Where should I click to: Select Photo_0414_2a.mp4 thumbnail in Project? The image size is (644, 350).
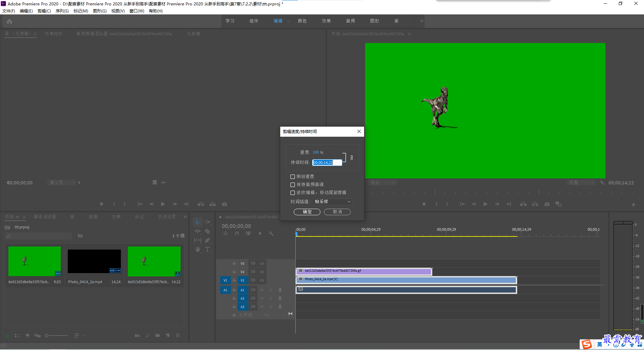click(94, 261)
